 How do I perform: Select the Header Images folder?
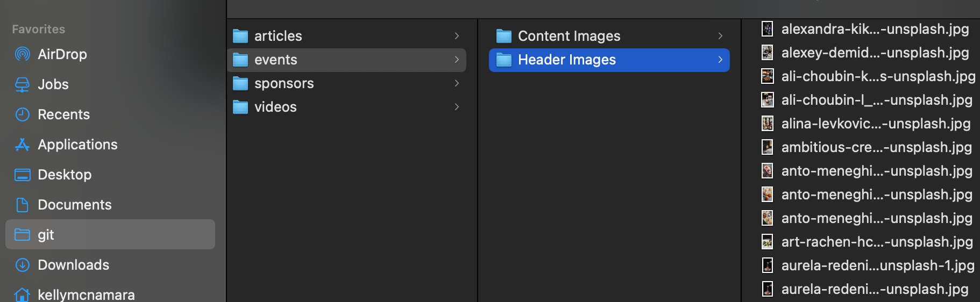click(609, 60)
